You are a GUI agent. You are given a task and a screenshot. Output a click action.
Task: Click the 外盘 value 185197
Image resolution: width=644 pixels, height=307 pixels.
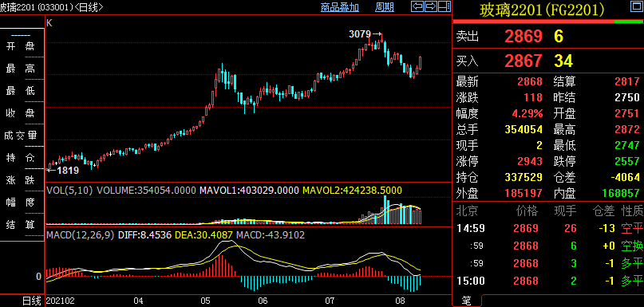(x=523, y=193)
